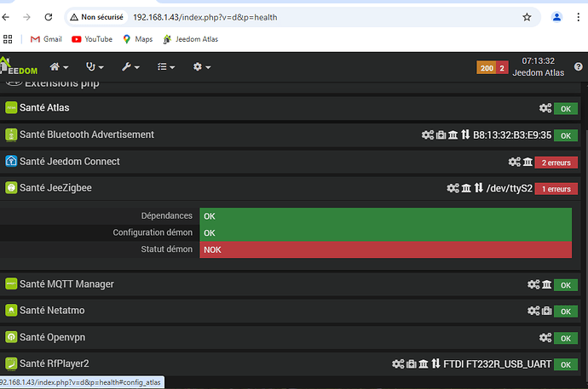
Task: Click cogs icon on MQTT Manager row
Action: pyautogui.click(x=533, y=284)
